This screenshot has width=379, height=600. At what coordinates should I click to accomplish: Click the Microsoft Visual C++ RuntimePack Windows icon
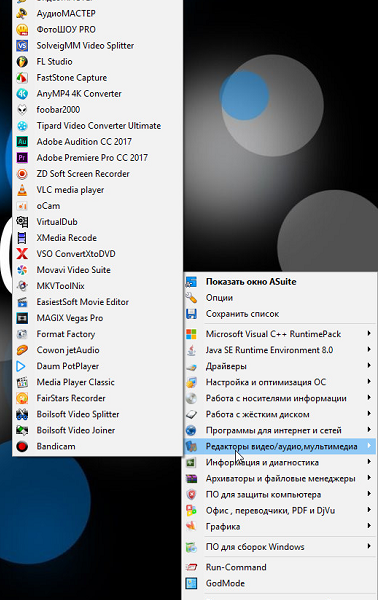[191, 334]
